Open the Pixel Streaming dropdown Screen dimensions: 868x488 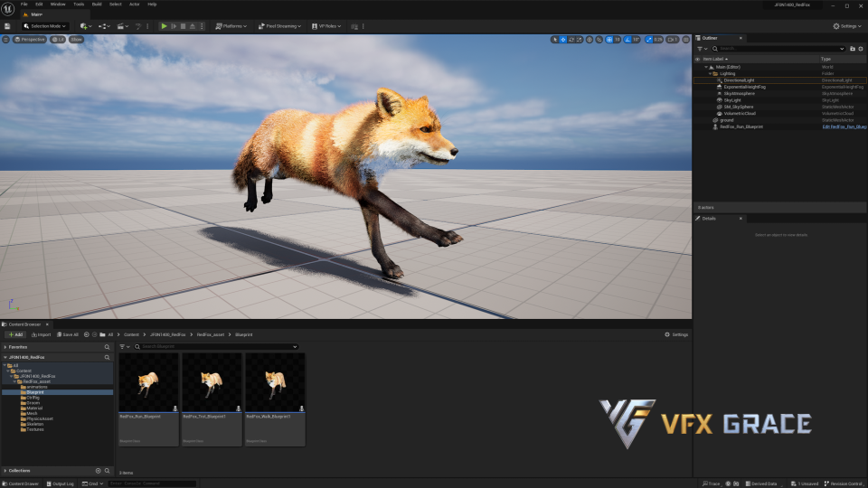[279, 26]
